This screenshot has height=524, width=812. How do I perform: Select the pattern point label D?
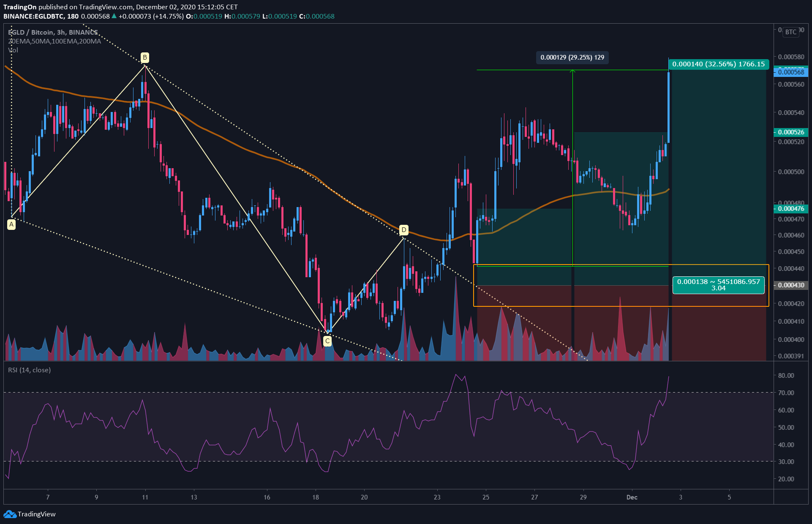pos(404,230)
